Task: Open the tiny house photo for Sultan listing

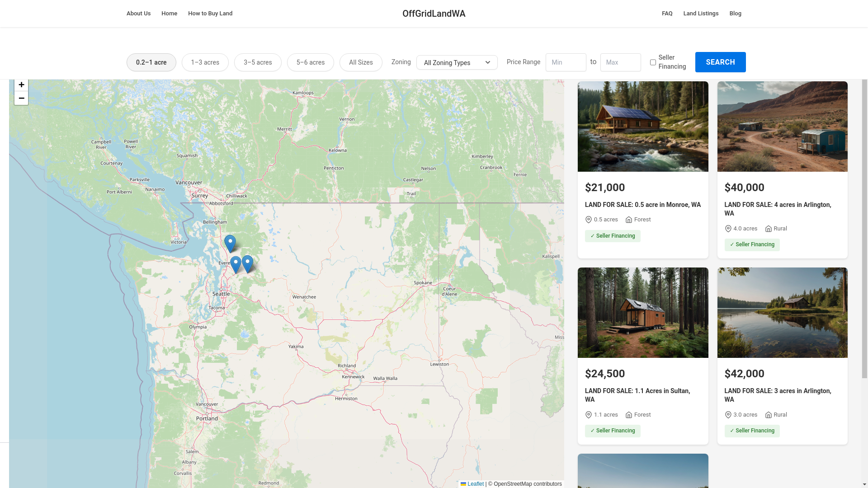Action: 643,313
